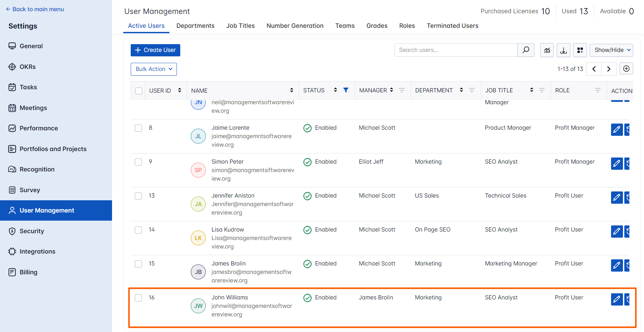Edit Jaime Lorente with pencil icon
The width and height of the screenshot is (644, 332).
(x=617, y=129)
